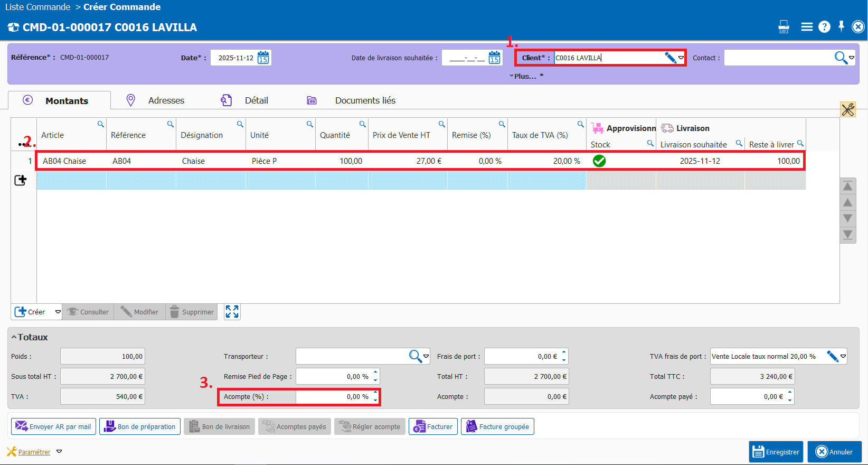This screenshot has height=465, width=868.
Task: Click the print icon in header
Action: pyautogui.click(x=784, y=27)
